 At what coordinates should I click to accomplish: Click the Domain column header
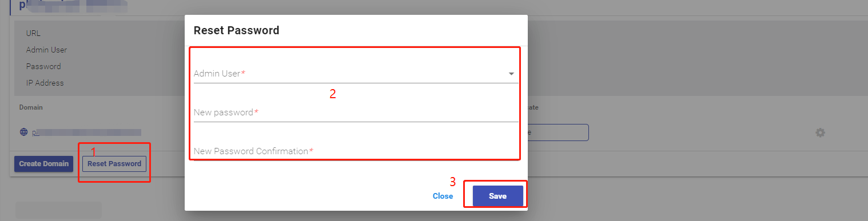[x=31, y=107]
